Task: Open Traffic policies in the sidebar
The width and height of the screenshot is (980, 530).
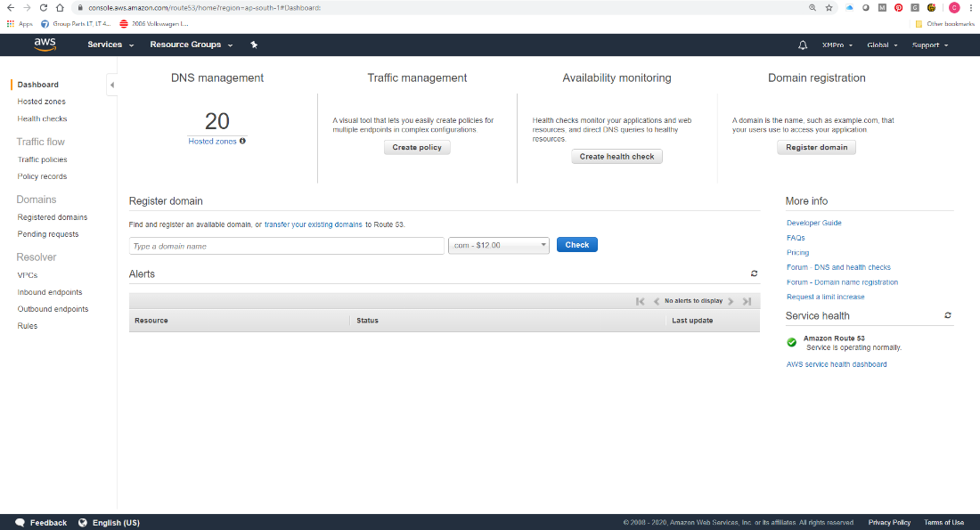Action: coord(42,159)
